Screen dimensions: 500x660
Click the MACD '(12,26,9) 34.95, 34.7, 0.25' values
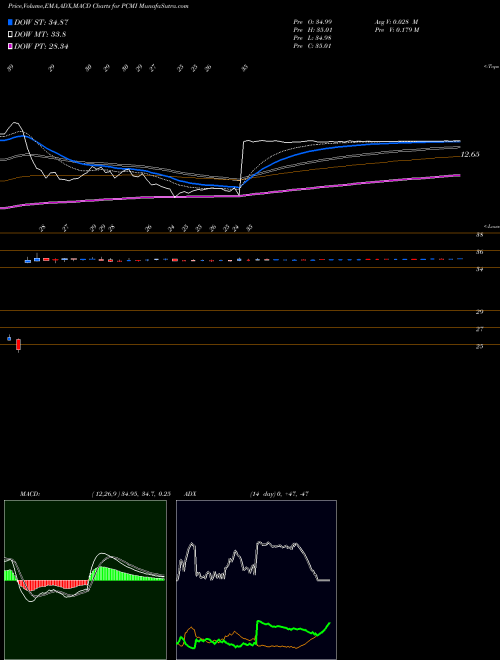click(x=131, y=494)
